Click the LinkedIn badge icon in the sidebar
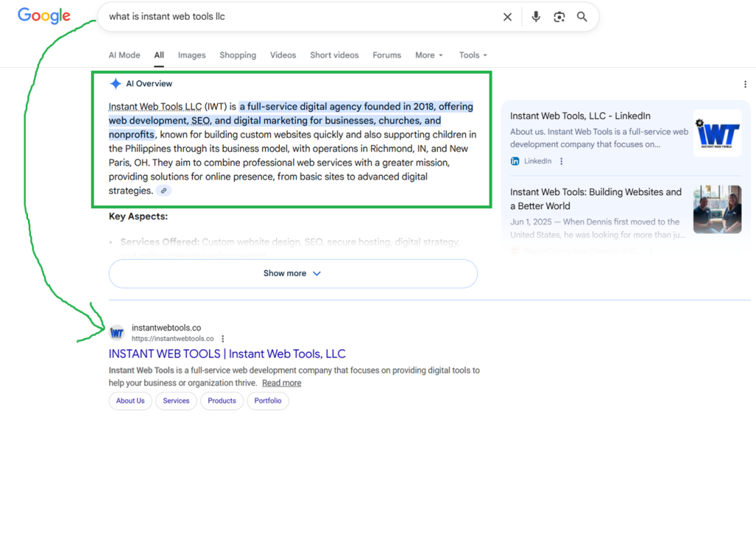The width and height of the screenshot is (756, 550). coord(515,161)
